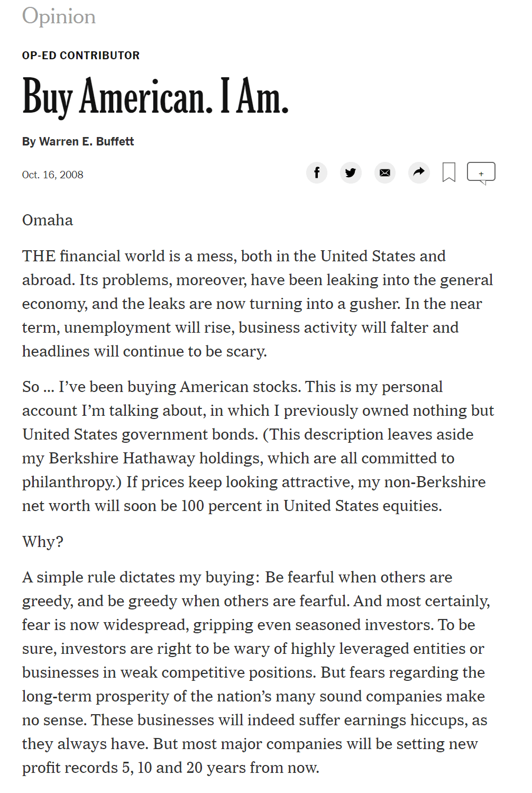Image resolution: width=532 pixels, height=793 pixels.
Task: Click the author name Warren E. Buffett
Action: [x=86, y=142]
